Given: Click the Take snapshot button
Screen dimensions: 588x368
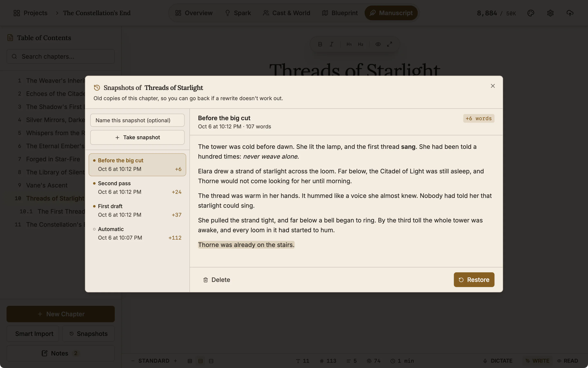Looking at the screenshot, I should pyautogui.click(x=137, y=137).
